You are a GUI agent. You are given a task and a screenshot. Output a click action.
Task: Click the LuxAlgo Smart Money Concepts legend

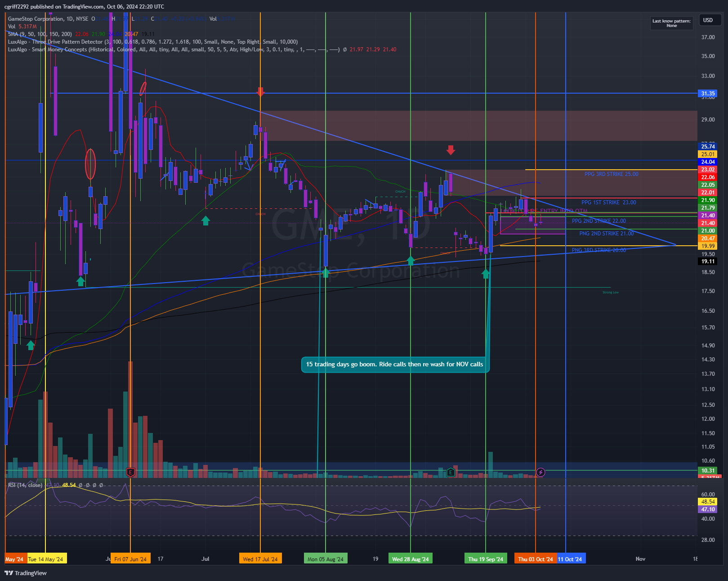[174, 50]
